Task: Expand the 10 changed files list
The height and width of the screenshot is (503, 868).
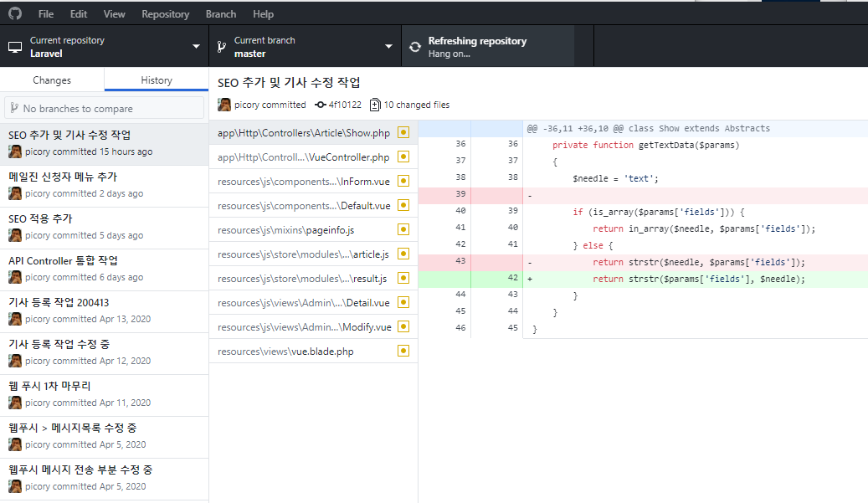Action: pos(409,105)
